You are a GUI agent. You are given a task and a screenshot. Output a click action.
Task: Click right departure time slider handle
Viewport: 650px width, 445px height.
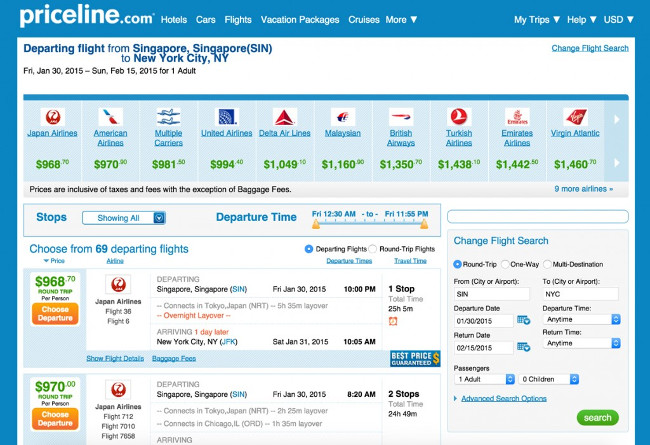coord(424,224)
